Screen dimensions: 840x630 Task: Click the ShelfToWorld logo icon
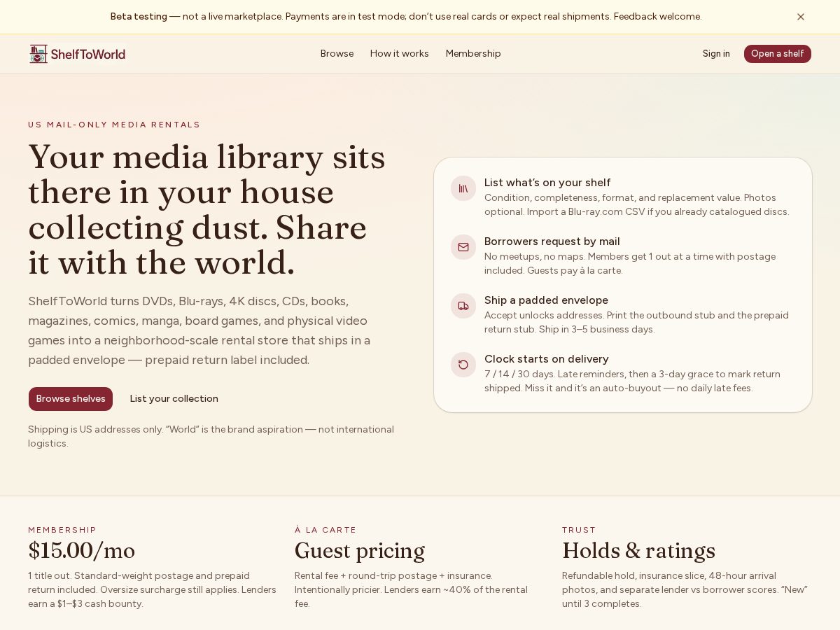click(38, 54)
